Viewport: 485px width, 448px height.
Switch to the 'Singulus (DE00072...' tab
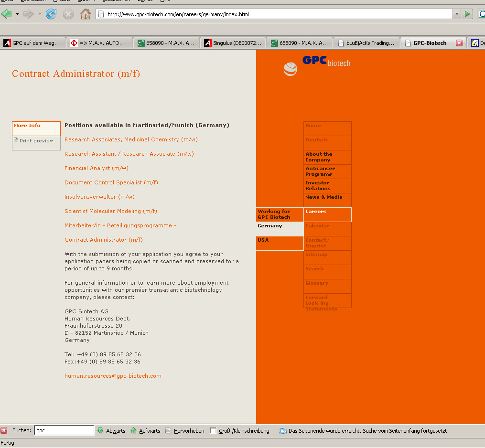(x=233, y=43)
